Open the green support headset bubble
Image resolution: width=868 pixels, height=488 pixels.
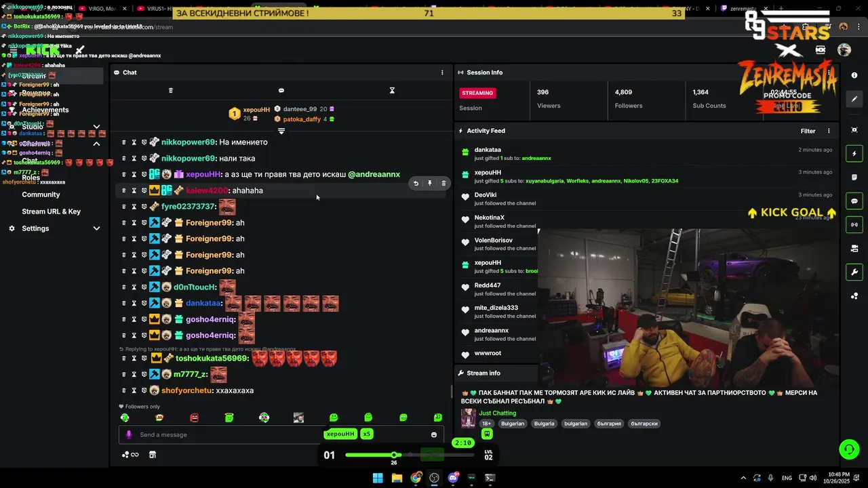click(849, 449)
